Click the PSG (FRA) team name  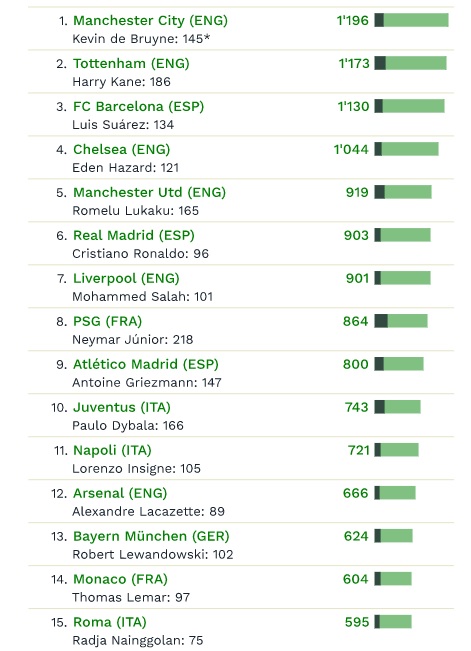point(108,321)
